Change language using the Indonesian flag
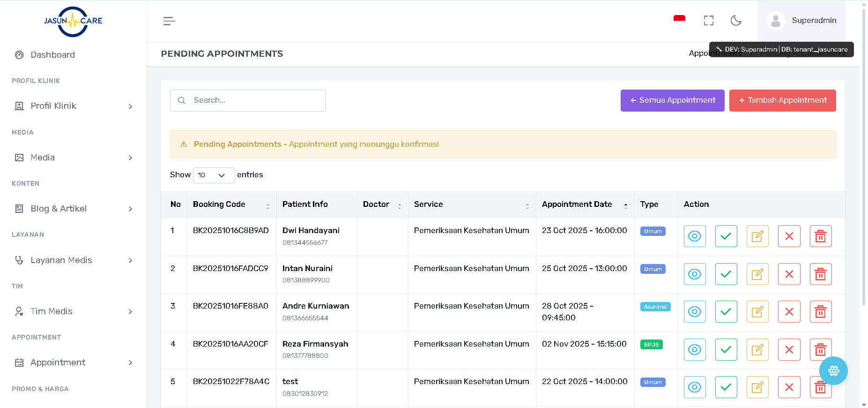868x408 pixels. [679, 19]
